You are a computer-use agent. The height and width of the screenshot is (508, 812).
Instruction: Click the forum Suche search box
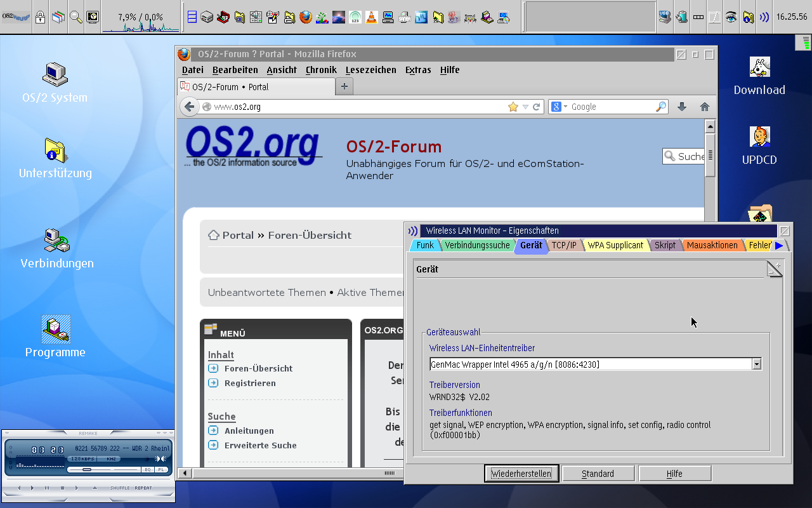[x=684, y=156]
